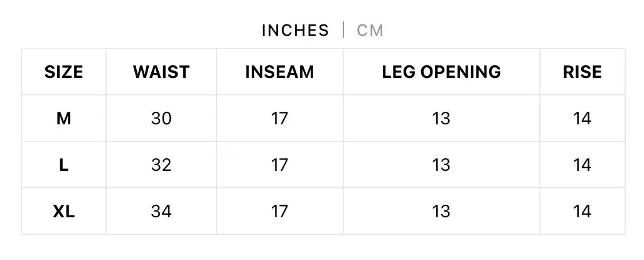Image resolution: width=644 pixels, height=260 pixels.
Task: Click rise value 14 in L row
Action: click(x=582, y=165)
